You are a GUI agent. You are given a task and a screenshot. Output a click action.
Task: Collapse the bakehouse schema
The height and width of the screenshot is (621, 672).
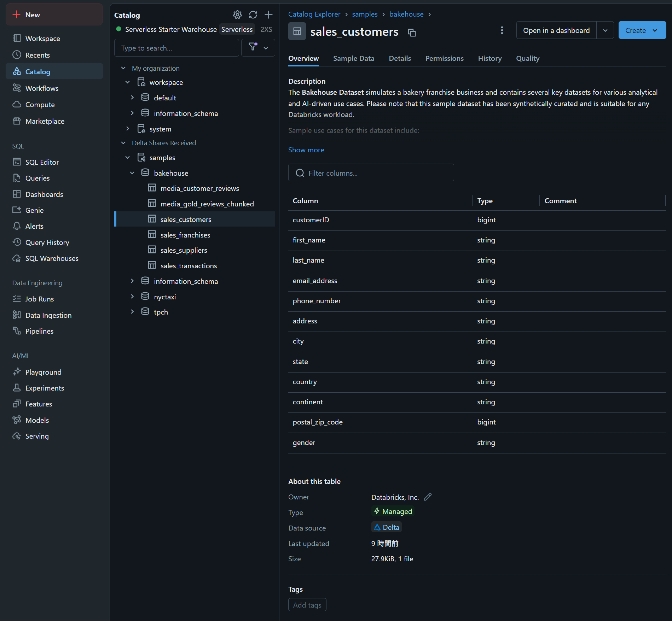click(132, 173)
